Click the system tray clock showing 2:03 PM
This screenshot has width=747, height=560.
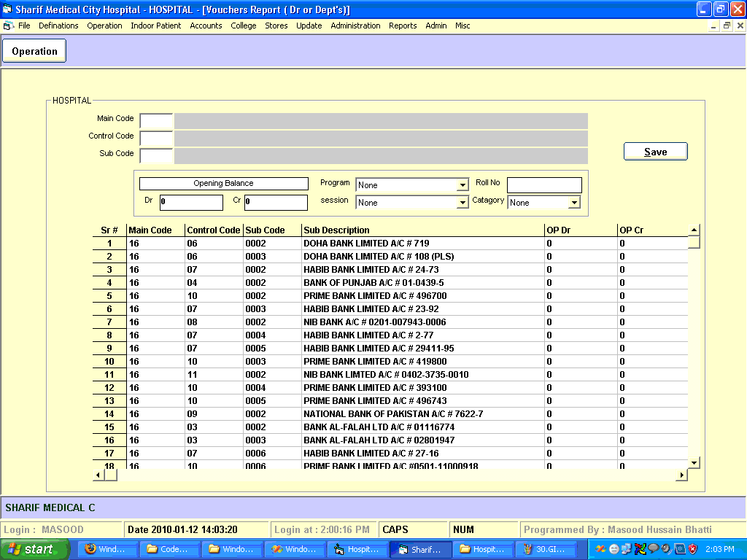[720, 549]
